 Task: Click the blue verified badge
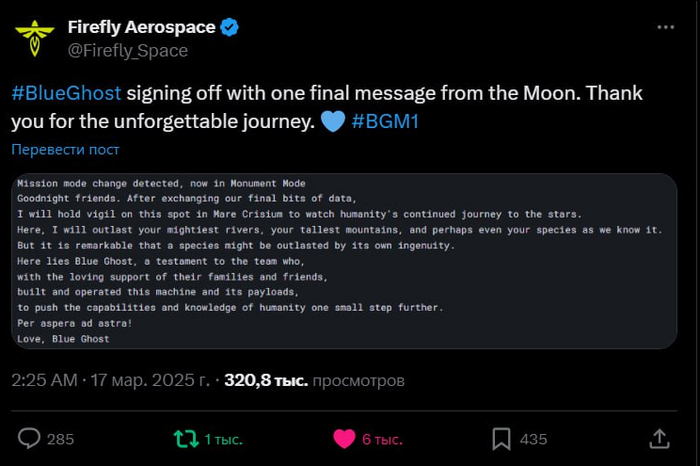pos(229,27)
